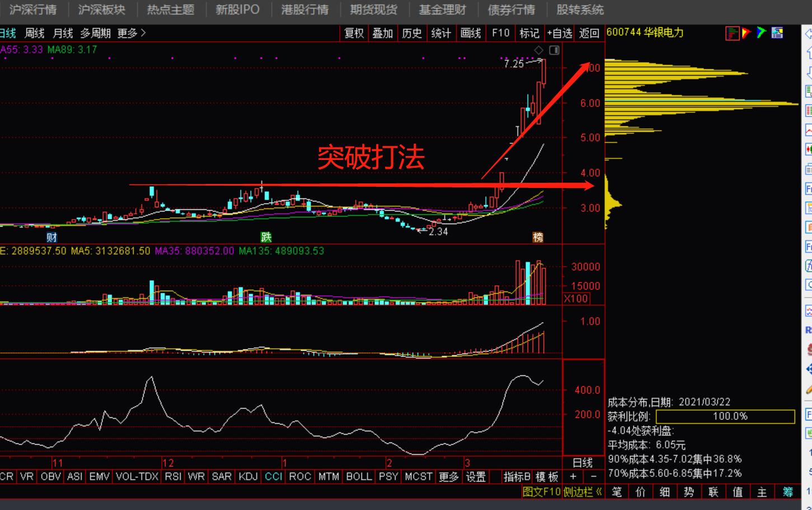Enable 叠加 overlay comparison
Viewport: 812px width, 510px height.
pyautogui.click(x=383, y=34)
